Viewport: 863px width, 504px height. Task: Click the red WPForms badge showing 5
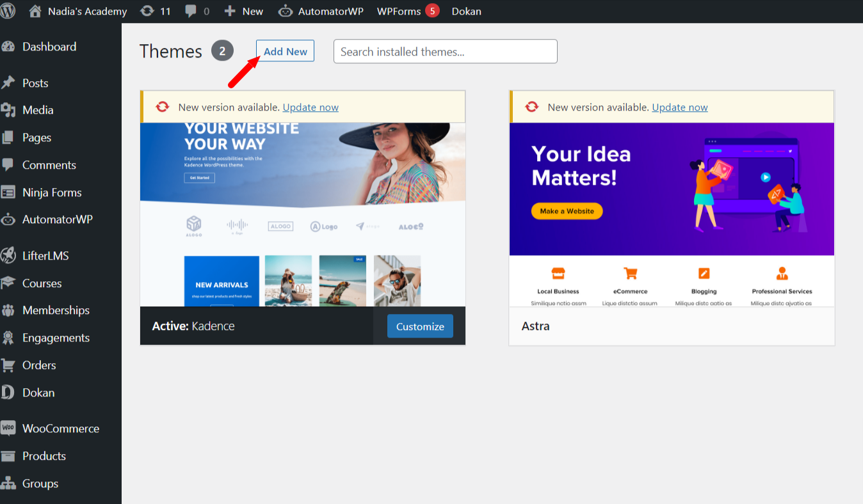point(432,11)
